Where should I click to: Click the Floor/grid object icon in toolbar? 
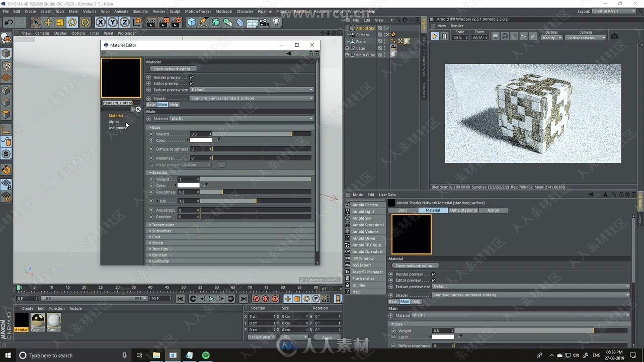tap(252, 22)
